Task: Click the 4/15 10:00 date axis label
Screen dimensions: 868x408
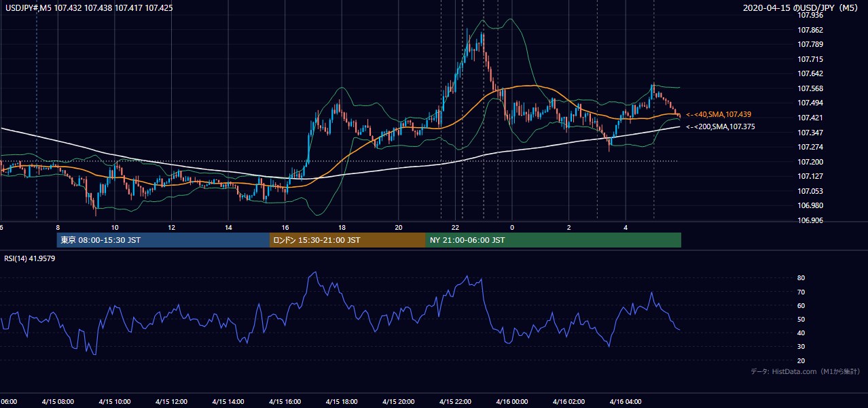Action: pos(114,402)
